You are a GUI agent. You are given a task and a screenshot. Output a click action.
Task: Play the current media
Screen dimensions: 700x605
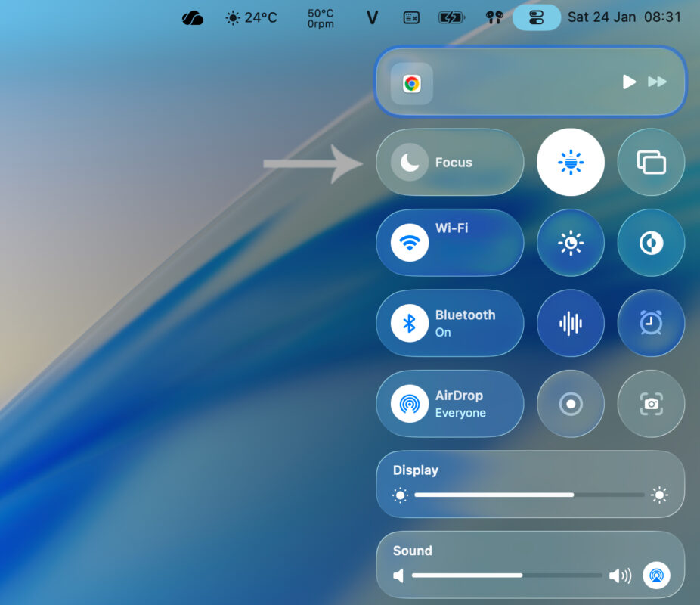629,82
